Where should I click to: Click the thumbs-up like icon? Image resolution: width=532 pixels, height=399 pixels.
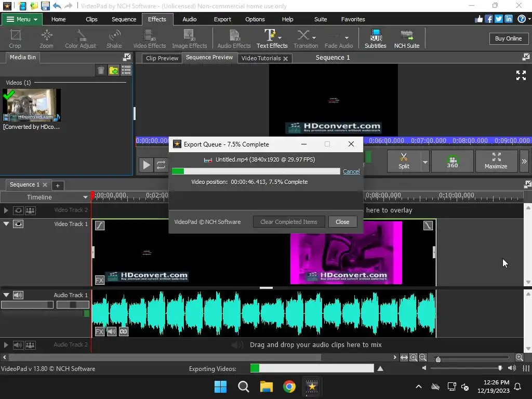pos(478,19)
